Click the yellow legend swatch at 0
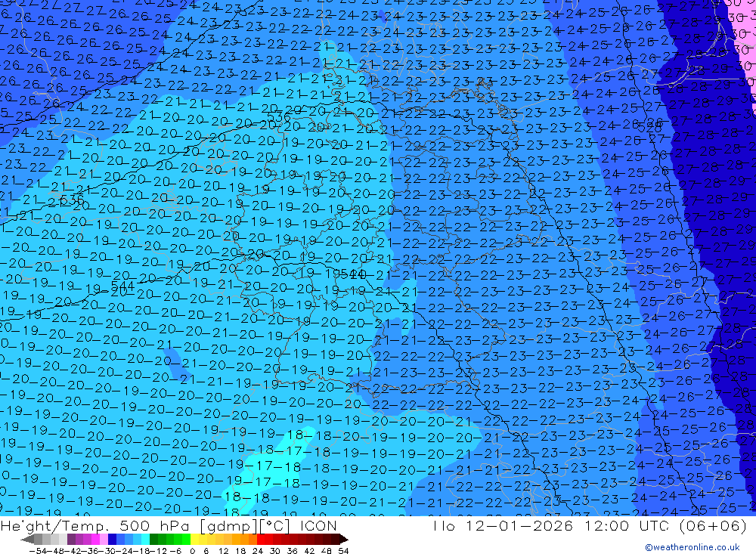 tap(195, 539)
